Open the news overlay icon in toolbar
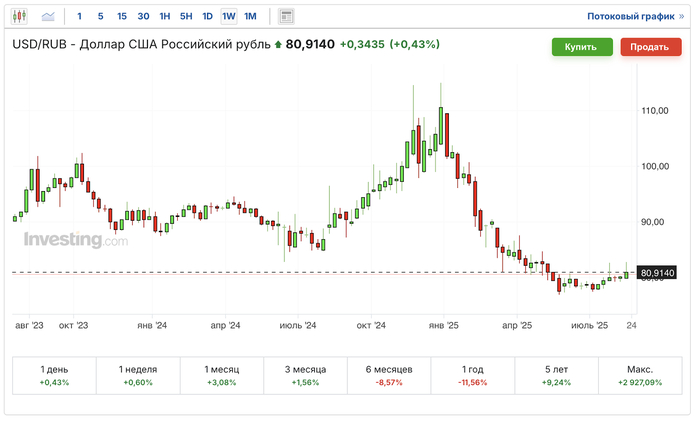 pos(286,16)
